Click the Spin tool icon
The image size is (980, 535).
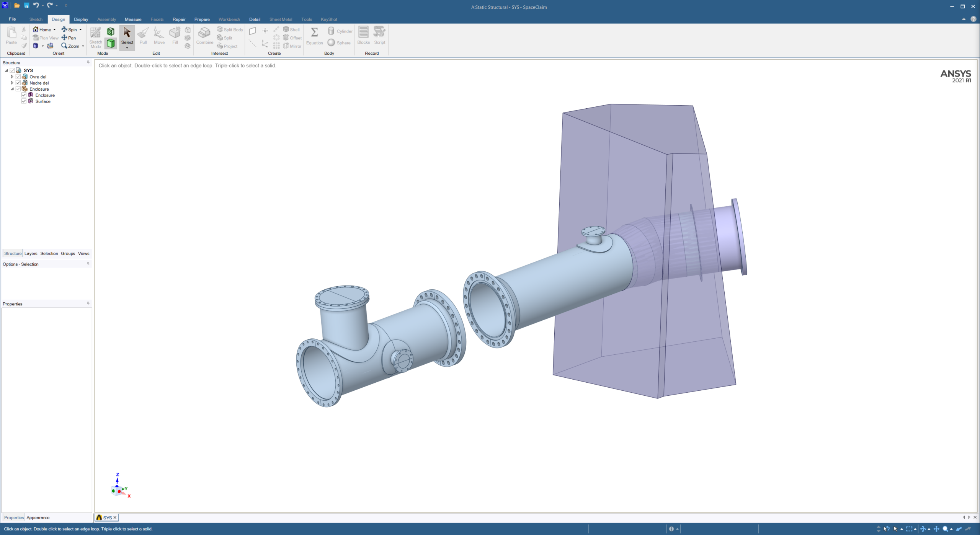tap(64, 29)
